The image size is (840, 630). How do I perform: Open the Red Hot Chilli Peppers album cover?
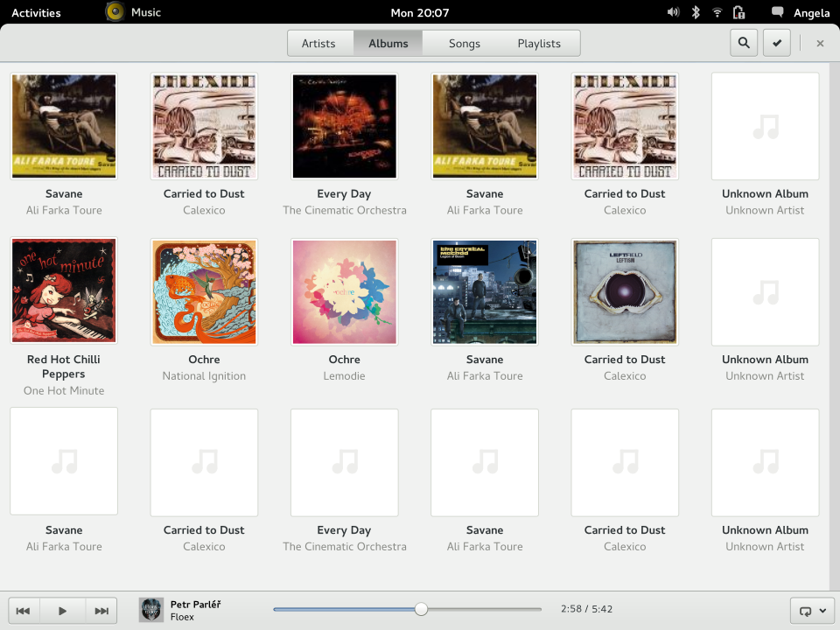point(64,290)
